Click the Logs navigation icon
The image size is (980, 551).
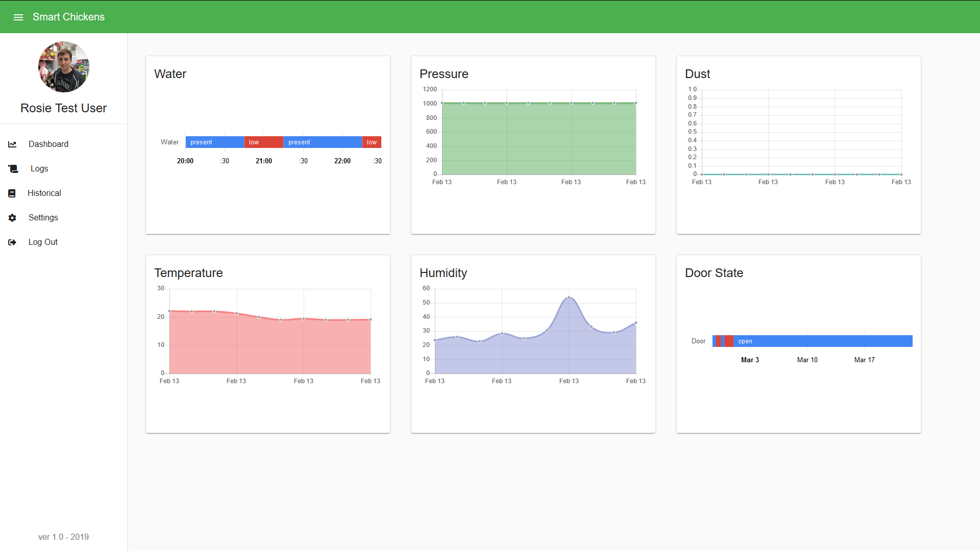(x=12, y=168)
